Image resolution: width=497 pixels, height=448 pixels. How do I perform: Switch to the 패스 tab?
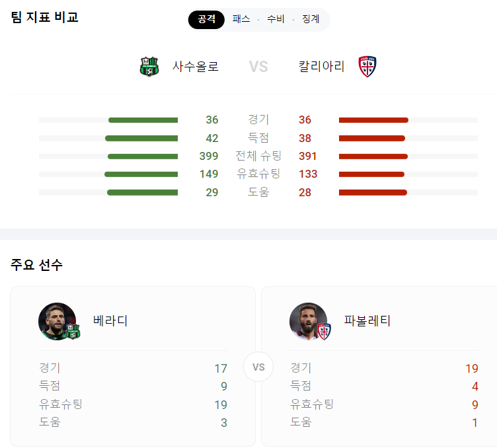[x=241, y=19]
